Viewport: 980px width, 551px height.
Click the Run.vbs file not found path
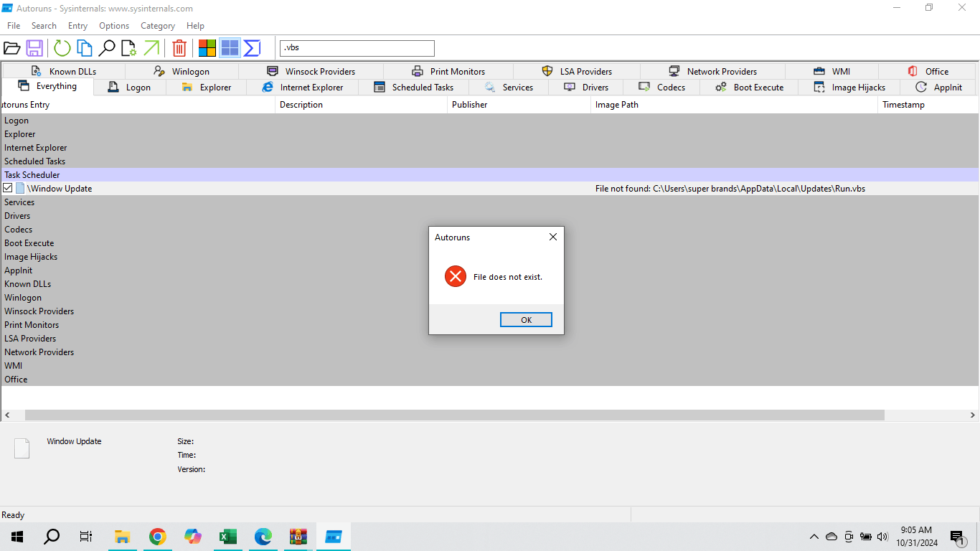[x=730, y=188]
